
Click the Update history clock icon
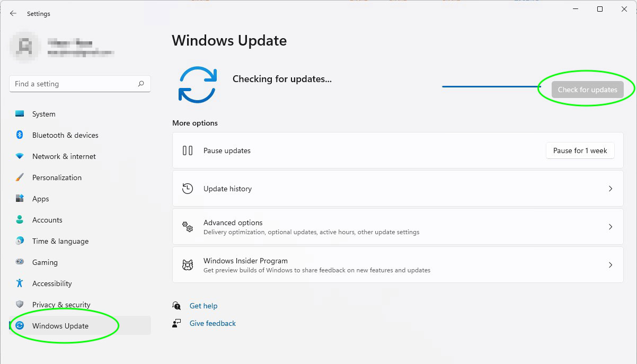coord(188,189)
